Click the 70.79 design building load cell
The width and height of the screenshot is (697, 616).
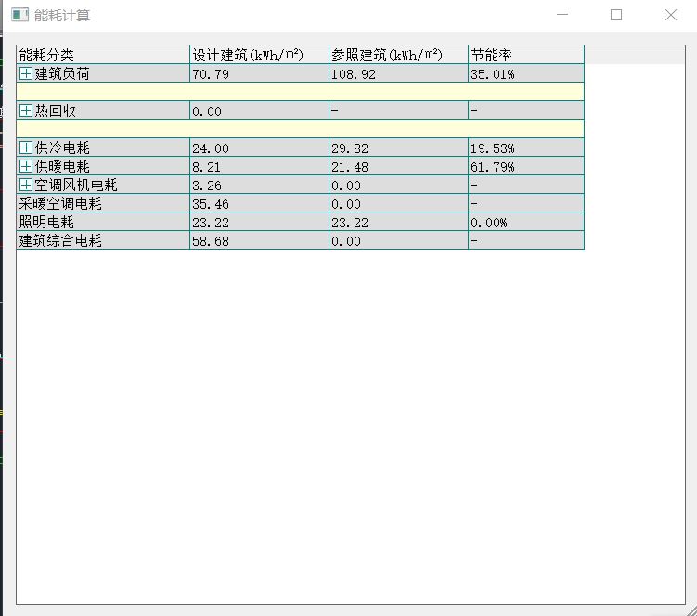pyautogui.click(x=258, y=74)
